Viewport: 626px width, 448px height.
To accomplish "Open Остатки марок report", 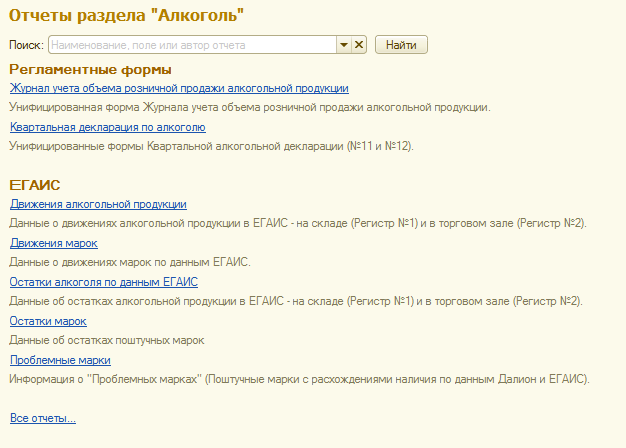I will 48,321.
